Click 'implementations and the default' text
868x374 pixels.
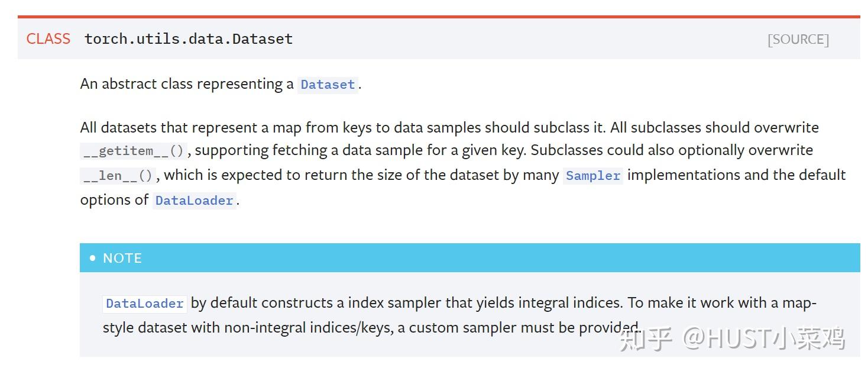[736, 175]
